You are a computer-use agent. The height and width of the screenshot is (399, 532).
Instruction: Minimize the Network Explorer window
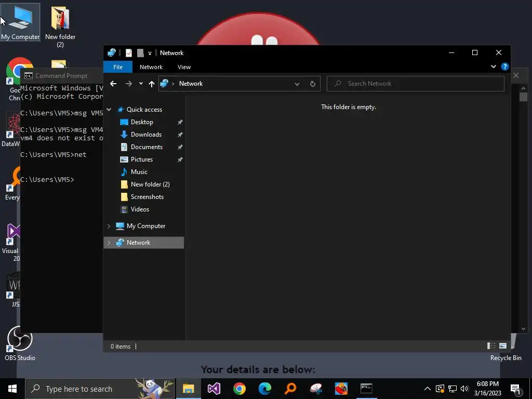pyautogui.click(x=451, y=52)
